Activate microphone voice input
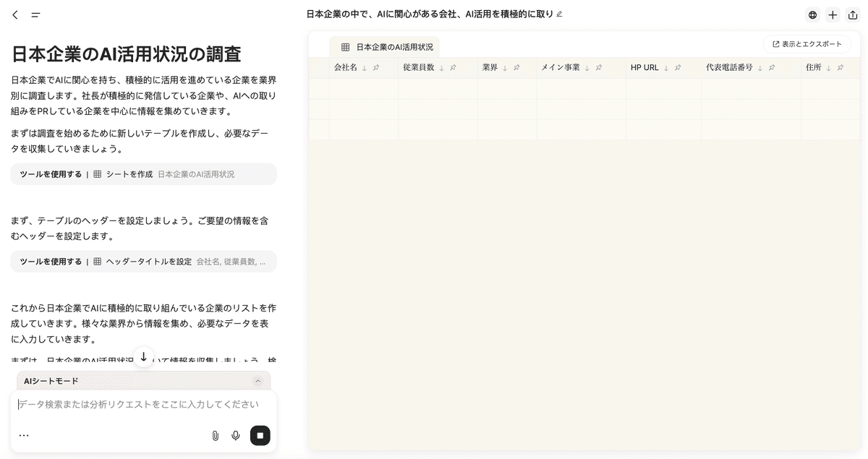Viewport: 868px width, 459px height. [x=235, y=435]
